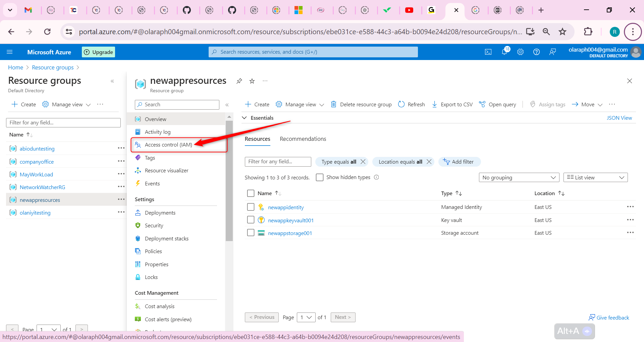Switch to the Recommendations tab
644x342 pixels.
click(303, 139)
